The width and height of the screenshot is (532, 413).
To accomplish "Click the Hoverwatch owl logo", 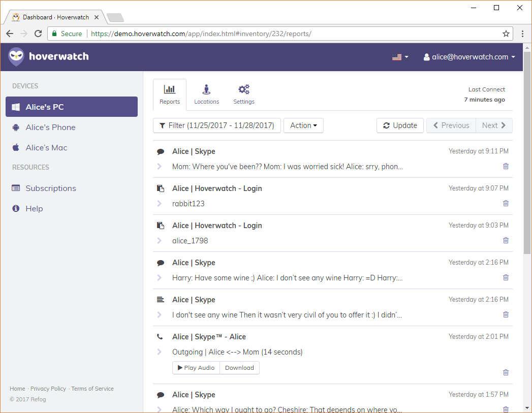I will click(x=16, y=56).
